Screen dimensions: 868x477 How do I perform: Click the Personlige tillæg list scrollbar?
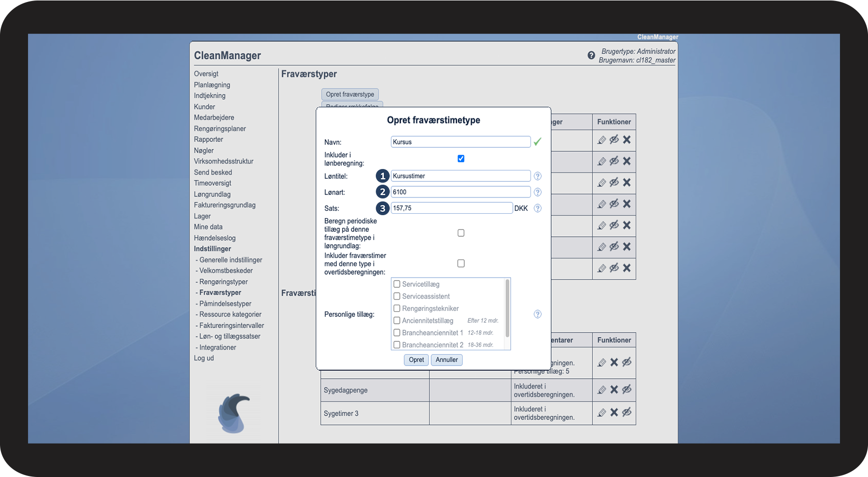pyautogui.click(x=507, y=309)
